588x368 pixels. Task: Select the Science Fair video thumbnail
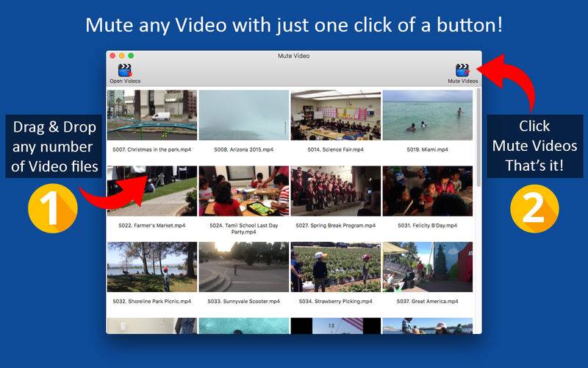coord(336,115)
